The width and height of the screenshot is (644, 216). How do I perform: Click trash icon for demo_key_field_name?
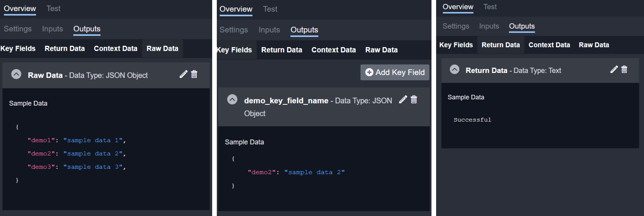tap(414, 100)
